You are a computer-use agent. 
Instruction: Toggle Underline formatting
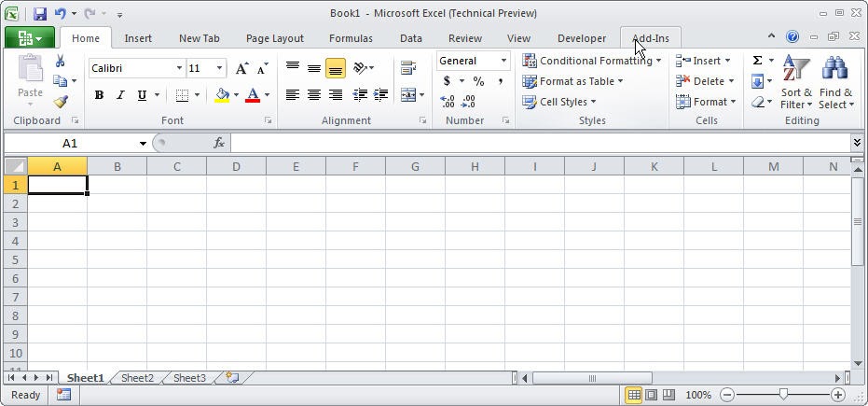click(x=142, y=95)
